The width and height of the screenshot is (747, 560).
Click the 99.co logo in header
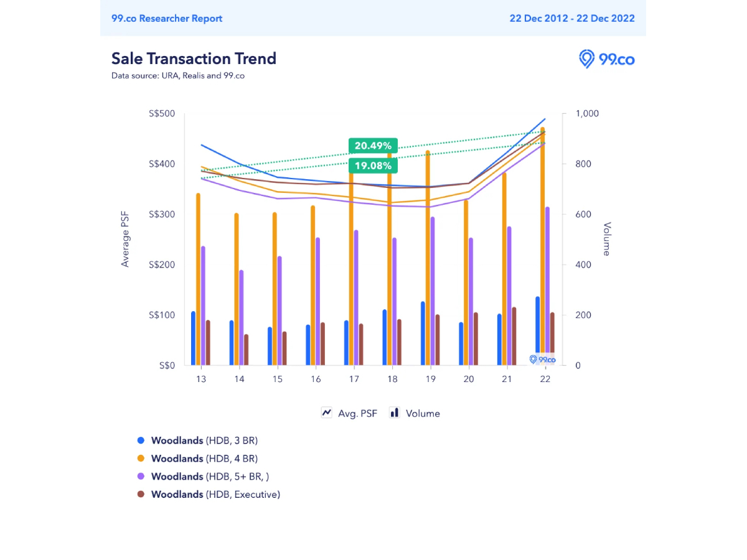[x=606, y=59]
